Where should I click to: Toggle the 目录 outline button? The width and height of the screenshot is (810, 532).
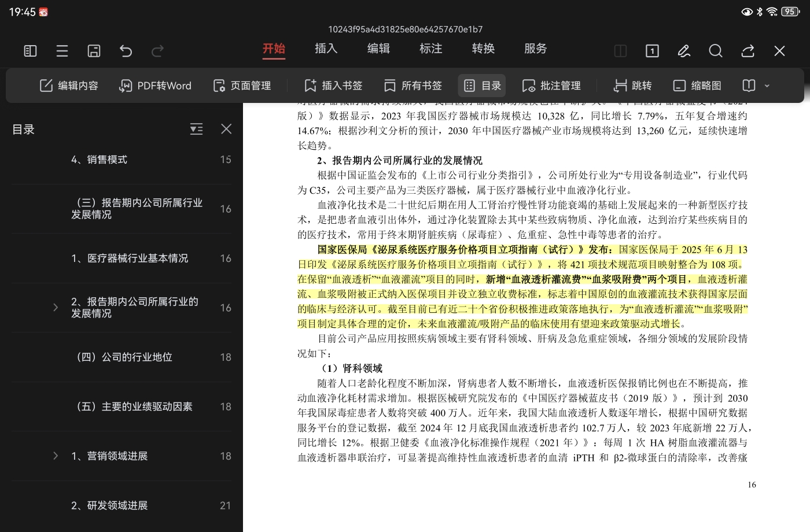[x=482, y=86]
